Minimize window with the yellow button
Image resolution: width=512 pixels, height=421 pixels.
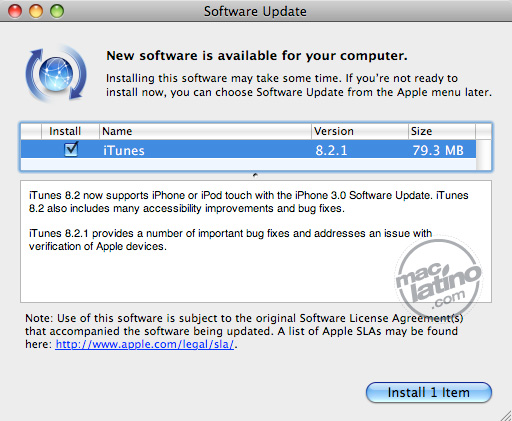(x=36, y=11)
